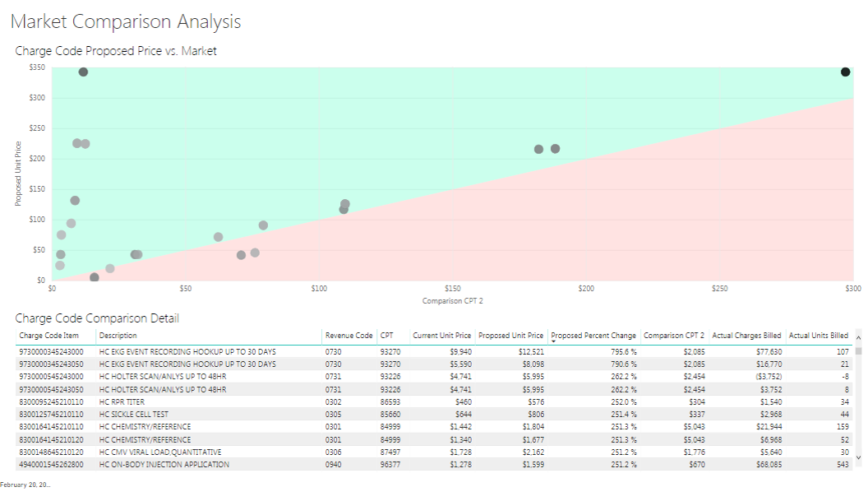The height and width of the screenshot is (501, 868).
Task: Click the 'Comparison CPT 2' x-axis title below the chart
Action: [452, 301]
